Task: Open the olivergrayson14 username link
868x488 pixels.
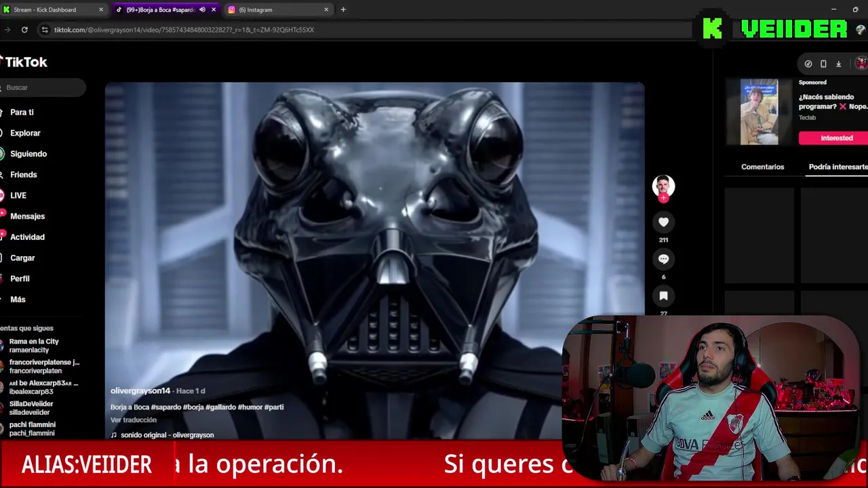Action: coord(140,391)
